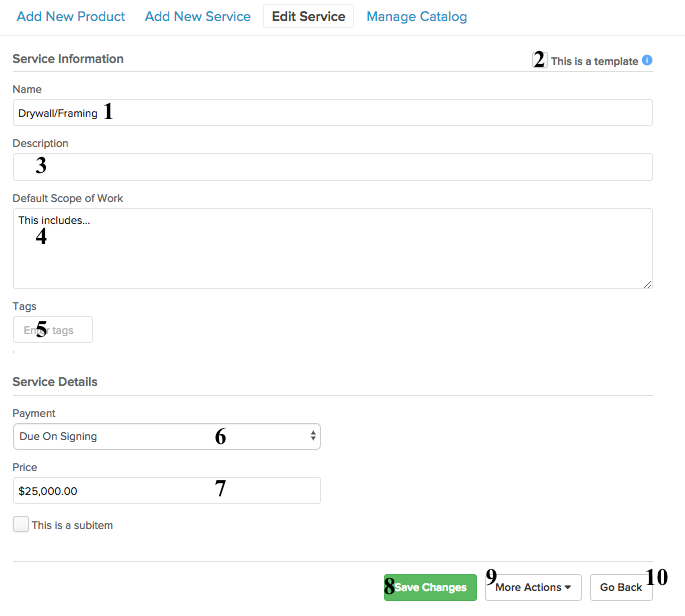Screen dimensions: 685x616
Task: Click the Go Back button
Action: click(621, 588)
